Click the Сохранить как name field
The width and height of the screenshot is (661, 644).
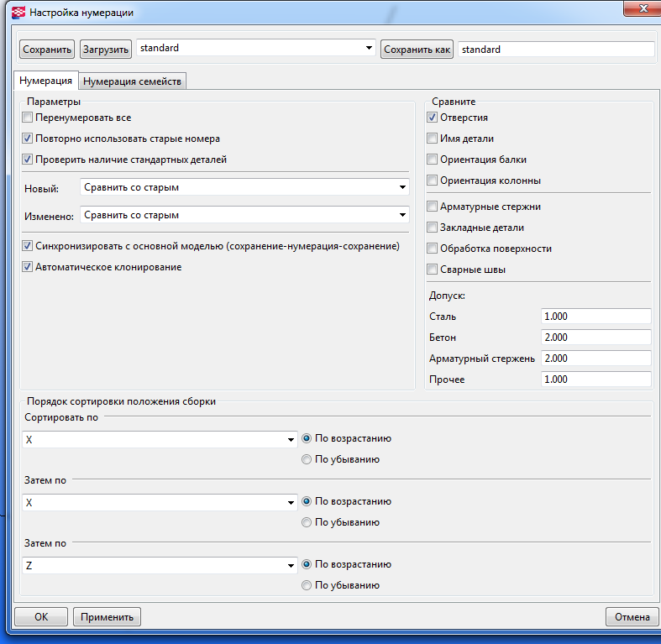pyautogui.click(x=555, y=50)
